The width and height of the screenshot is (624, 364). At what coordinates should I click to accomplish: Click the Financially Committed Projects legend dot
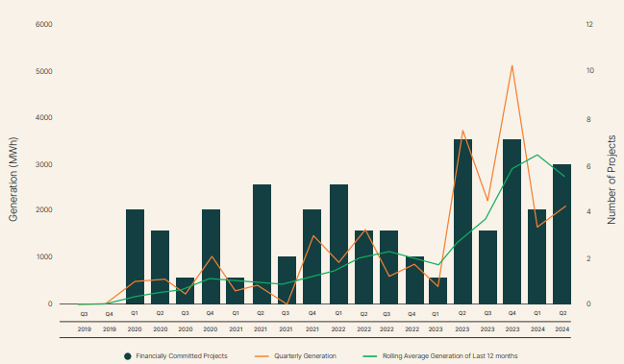click(127, 356)
